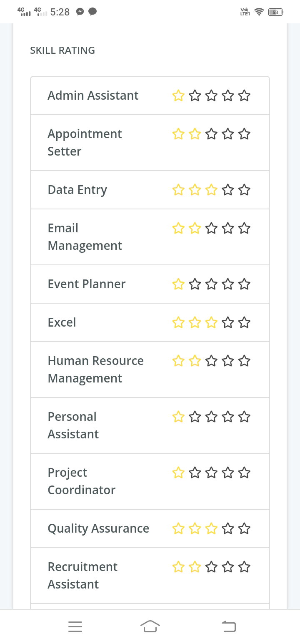Select second star for Project Coordinator

(195, 473)
